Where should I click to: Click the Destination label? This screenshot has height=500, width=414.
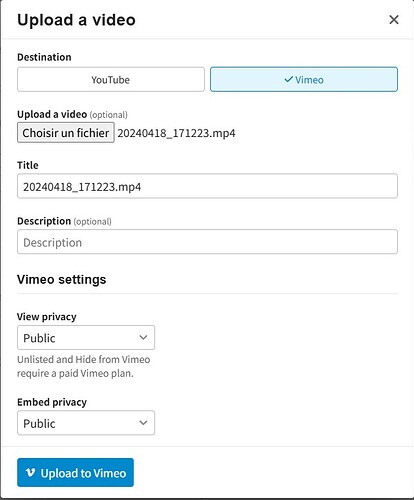click(x=44, y=57)
